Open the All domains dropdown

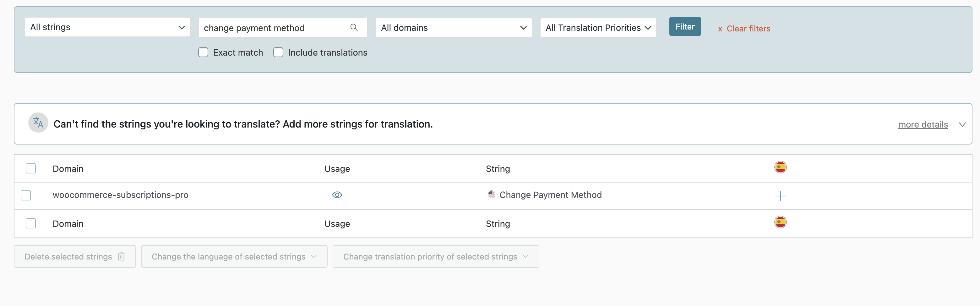[454, 28]
